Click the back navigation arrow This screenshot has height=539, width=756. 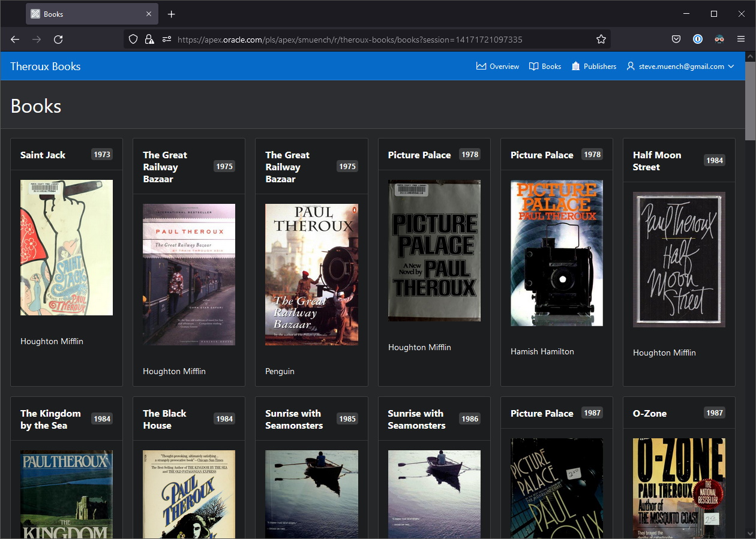click(15, 40)
